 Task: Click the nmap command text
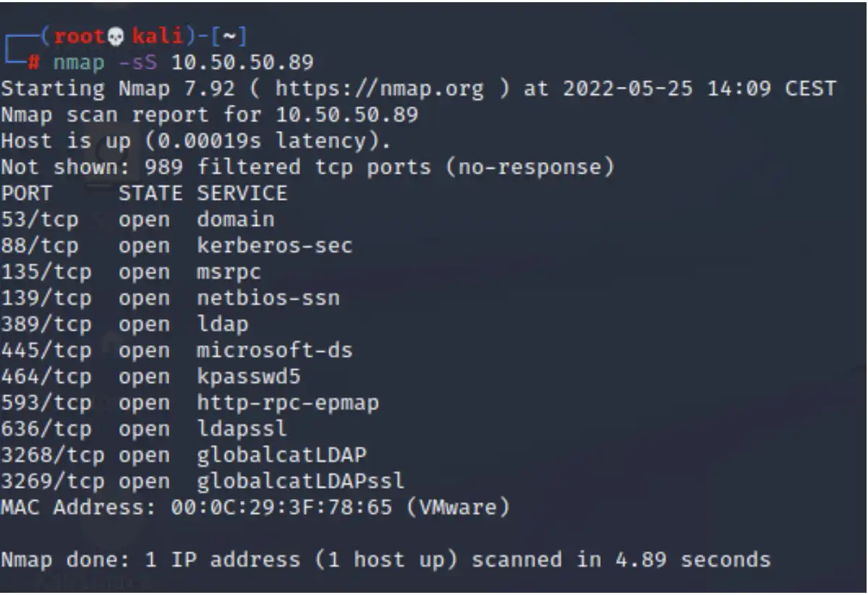tap(79, 62)
